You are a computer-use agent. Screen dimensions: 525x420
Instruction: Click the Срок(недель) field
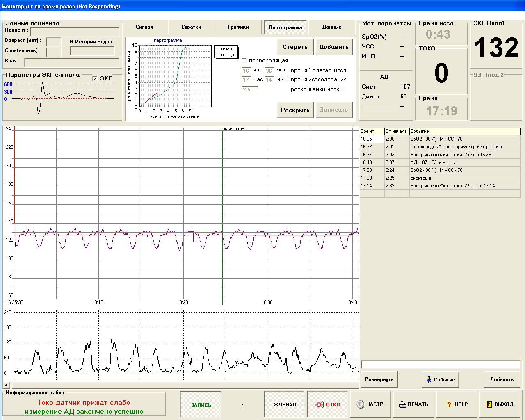click(53, 52)
